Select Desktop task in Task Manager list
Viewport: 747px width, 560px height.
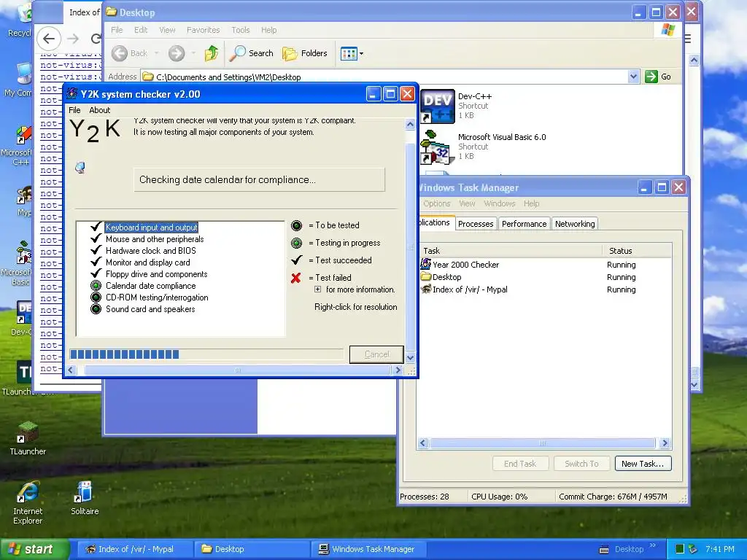point(545,277)
